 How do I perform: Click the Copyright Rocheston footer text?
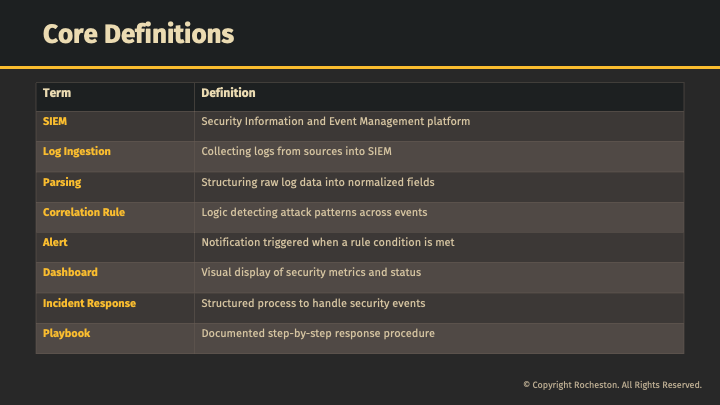tap(612, 385)
